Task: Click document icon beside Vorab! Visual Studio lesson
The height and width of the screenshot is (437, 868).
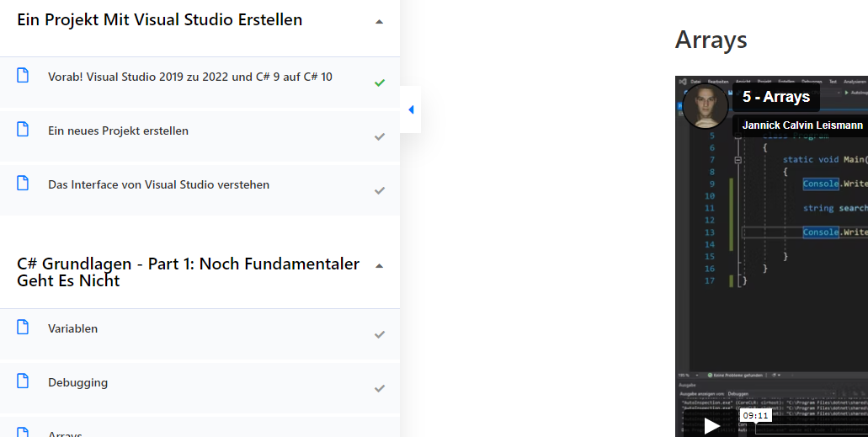Action: click(23, 75)
